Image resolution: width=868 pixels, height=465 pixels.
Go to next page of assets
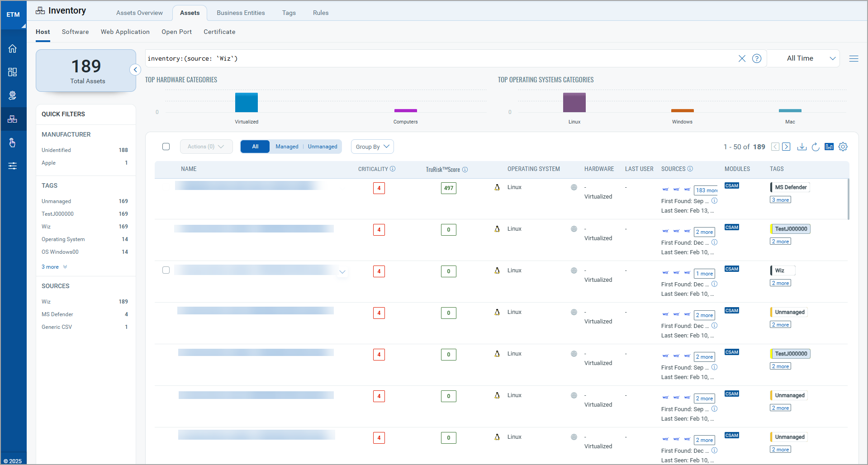(x=786, y=147)
